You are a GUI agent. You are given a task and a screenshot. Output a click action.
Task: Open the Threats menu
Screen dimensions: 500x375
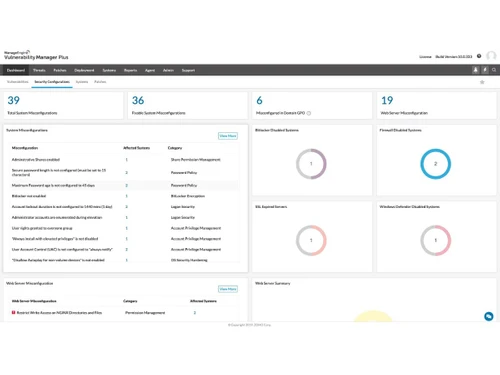(x=39, y=70)
